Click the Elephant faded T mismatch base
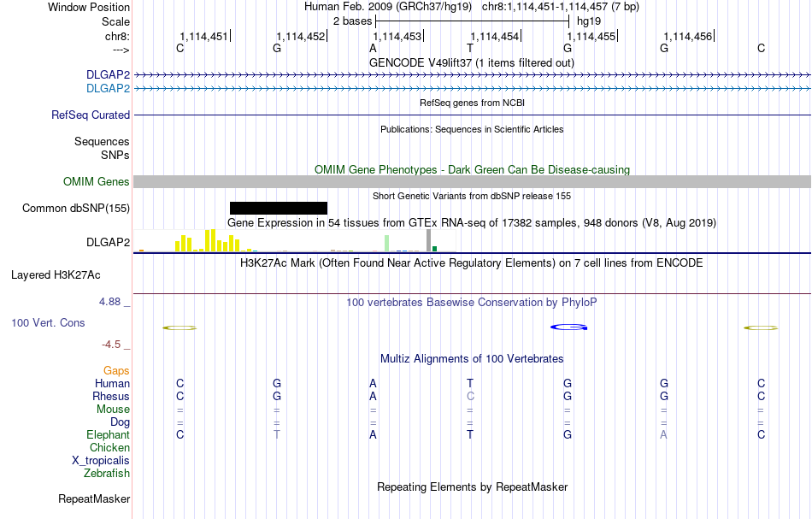The image size is (812, 519). 277,434
